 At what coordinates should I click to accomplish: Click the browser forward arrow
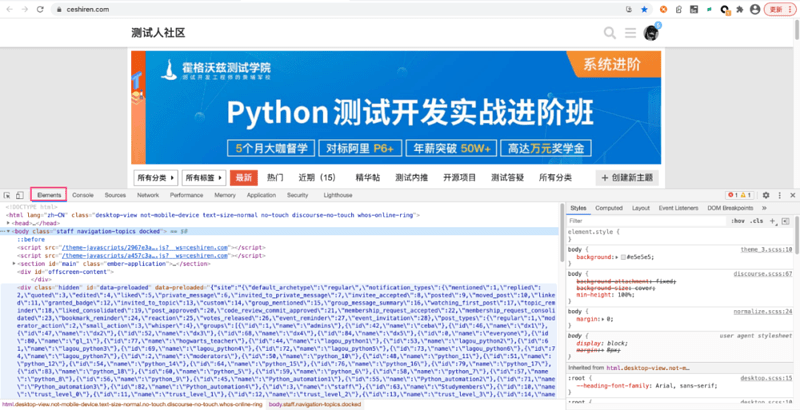click(x=24, y=9)
